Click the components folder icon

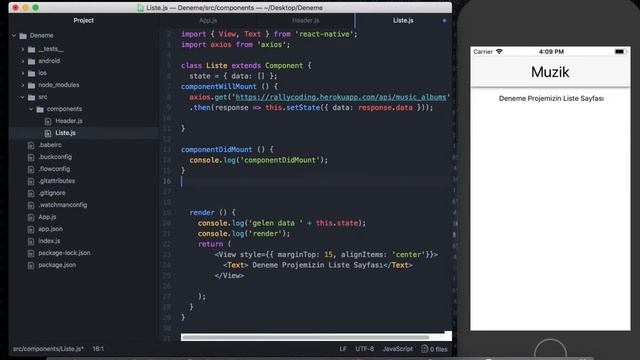40,109
